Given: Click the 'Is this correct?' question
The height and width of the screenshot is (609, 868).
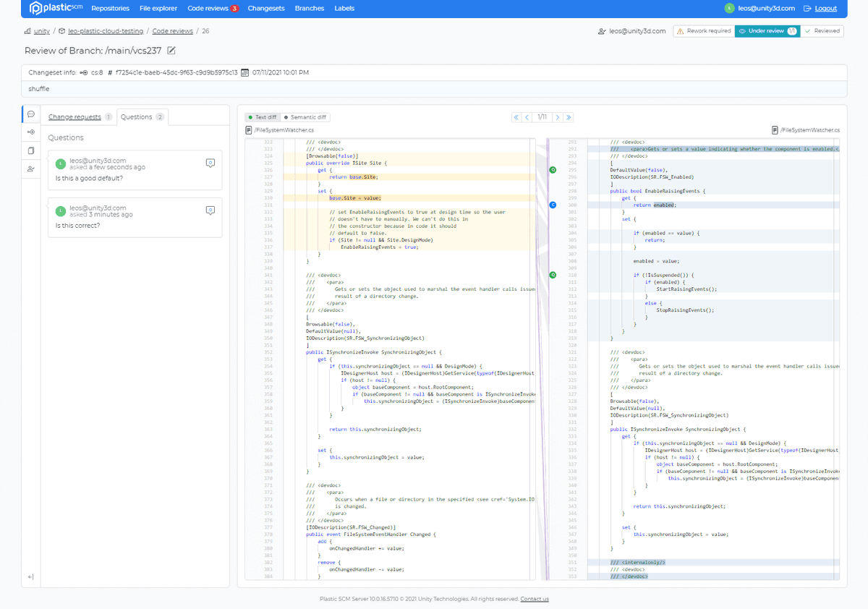Looking at the screenshot, I should click(77, 226).
